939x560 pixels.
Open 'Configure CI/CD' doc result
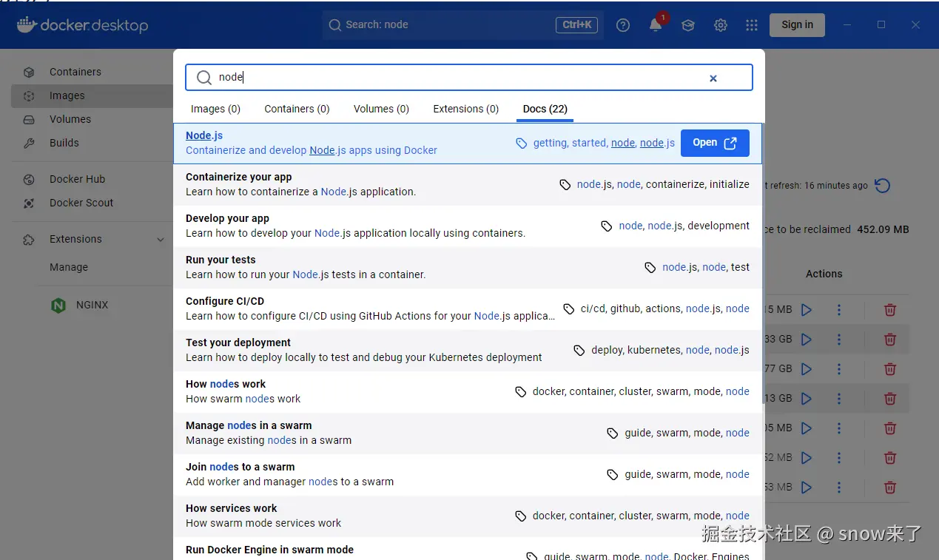coord(468,308)
